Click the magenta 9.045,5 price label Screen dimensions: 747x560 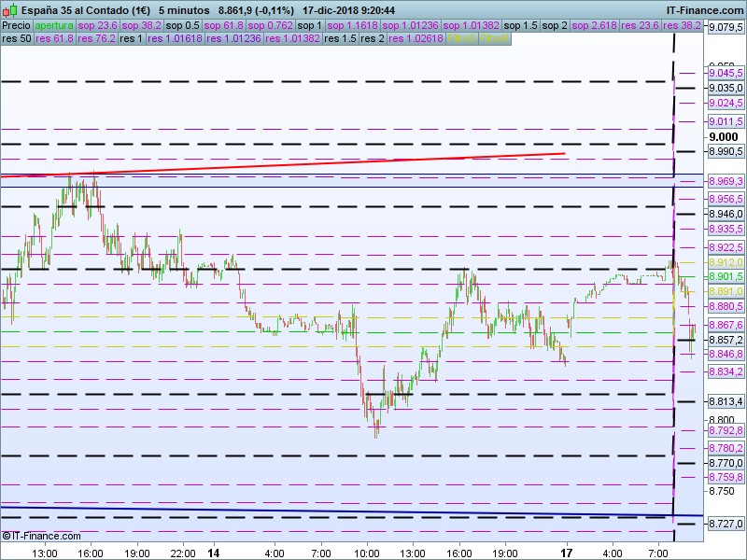(726, 73)
